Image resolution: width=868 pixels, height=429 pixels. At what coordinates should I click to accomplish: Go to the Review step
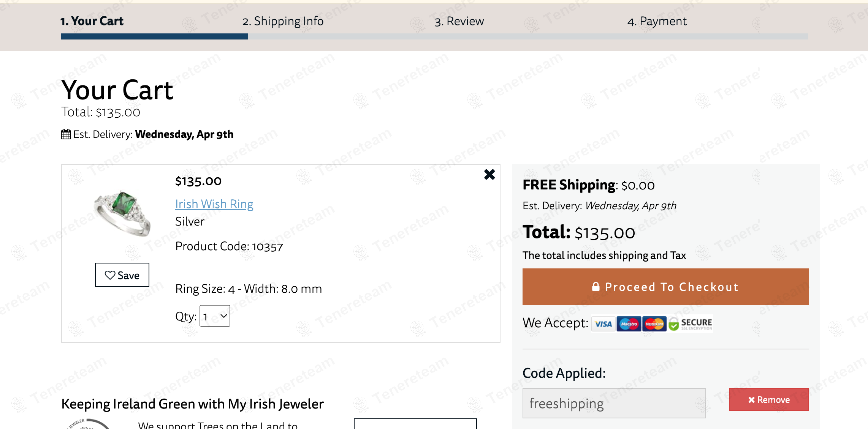pyautogui.click(x=459, y=21)
